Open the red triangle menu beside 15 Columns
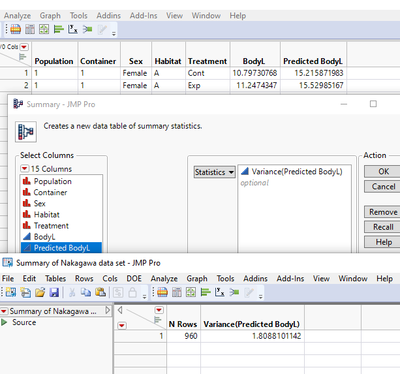The width and height of the screenshot is (400, 374). point(25,168)
